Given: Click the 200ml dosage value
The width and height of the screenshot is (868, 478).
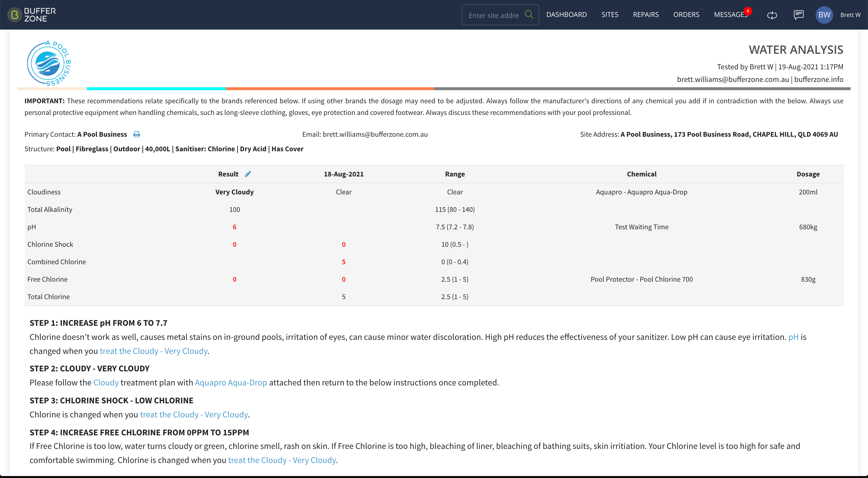Looking at the screenshot, I should click(808, 192).
